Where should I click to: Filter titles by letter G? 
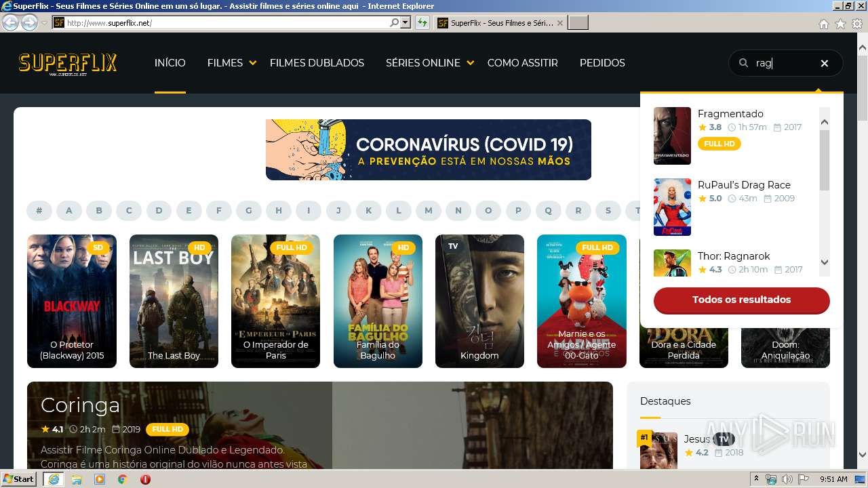click(x=249, y=211)
